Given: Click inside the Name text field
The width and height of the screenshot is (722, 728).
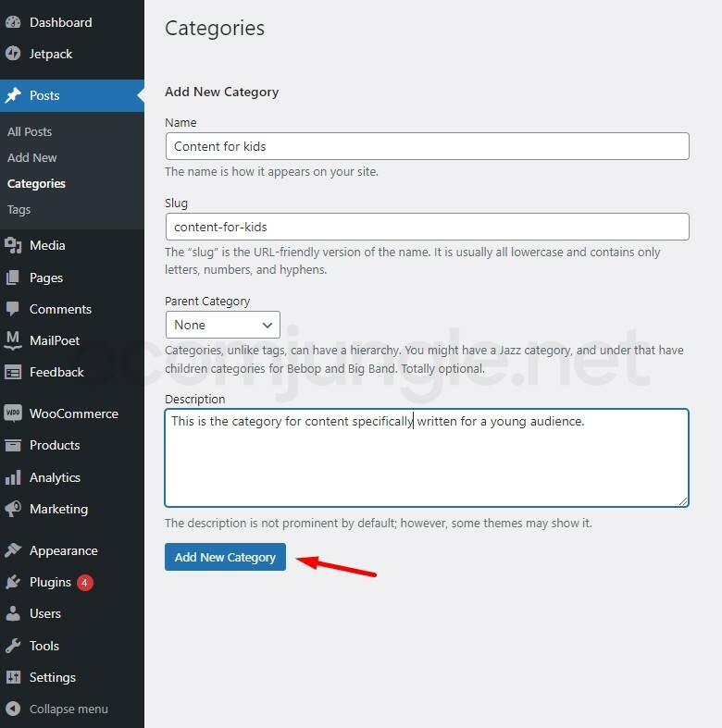Looking at the screenshot, I should point(427,146).
